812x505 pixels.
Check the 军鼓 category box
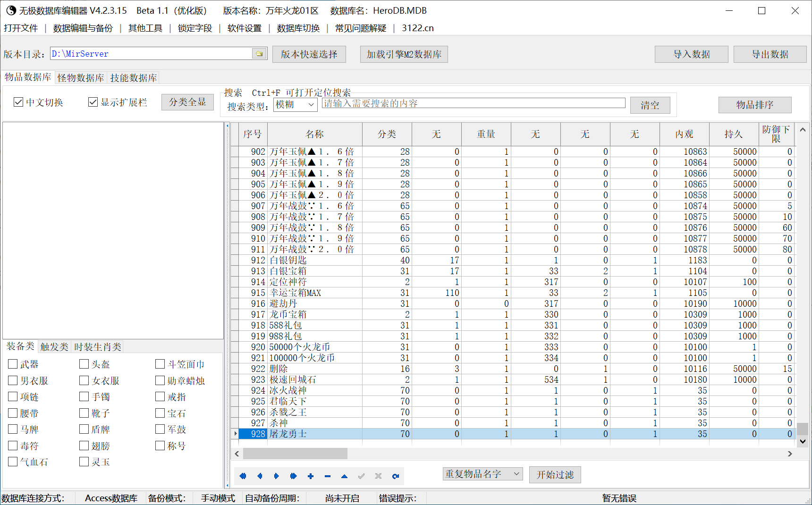click(160, 429)
